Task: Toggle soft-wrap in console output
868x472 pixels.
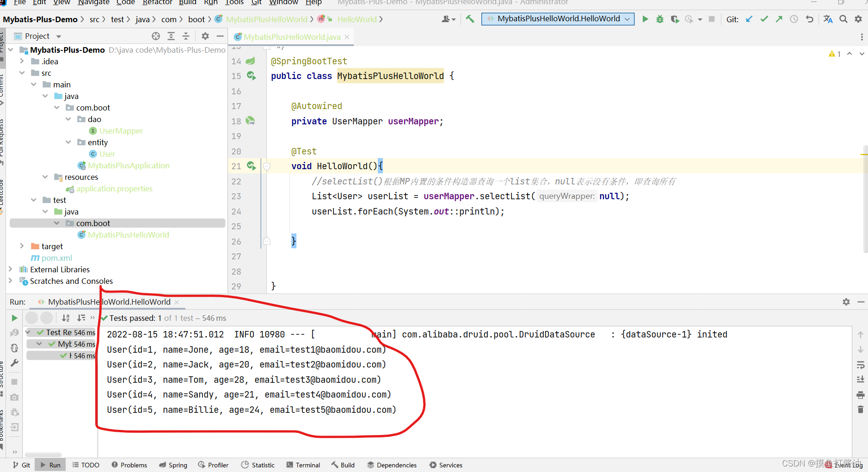Action: click(860, 365)
